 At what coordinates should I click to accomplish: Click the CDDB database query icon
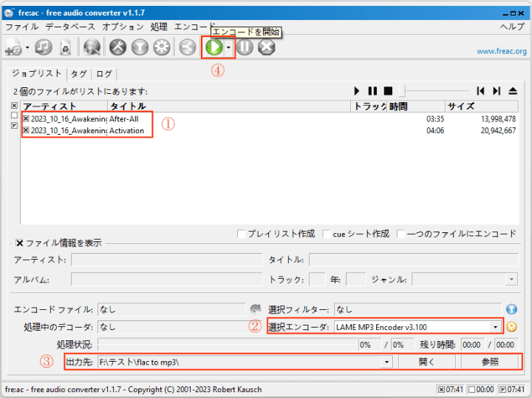[92, 47]
